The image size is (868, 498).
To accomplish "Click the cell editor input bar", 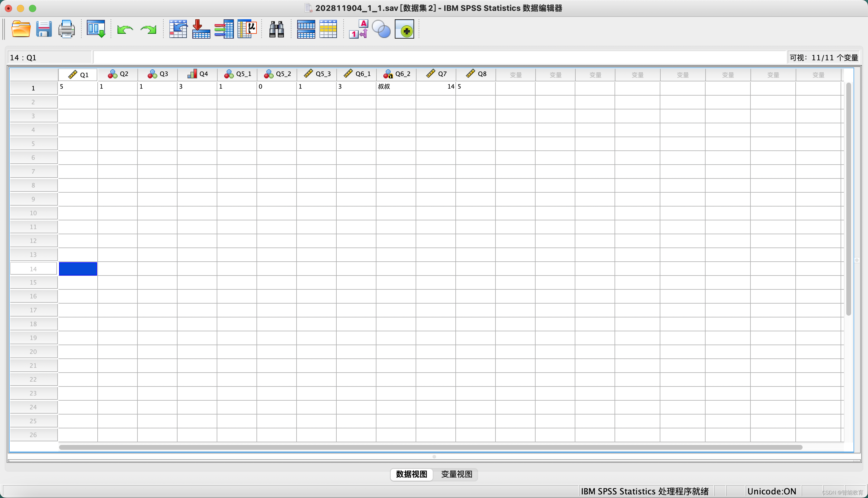I will point(440,58).
